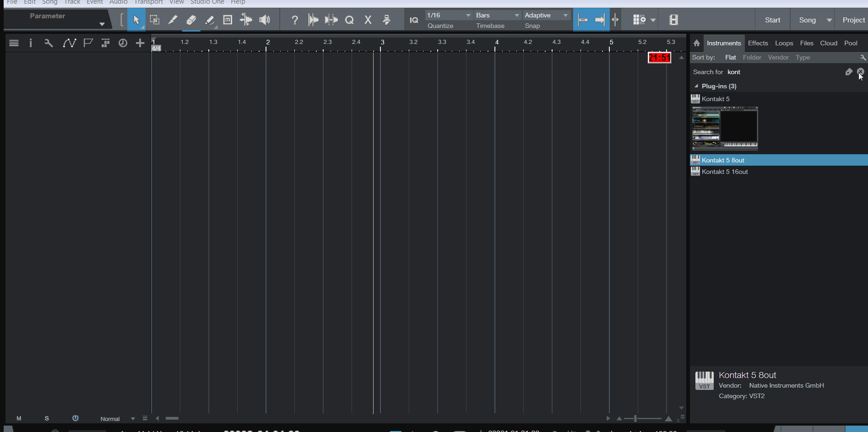Open the grid view dropdown arrow
868x432 pixels.
point(653,20)
